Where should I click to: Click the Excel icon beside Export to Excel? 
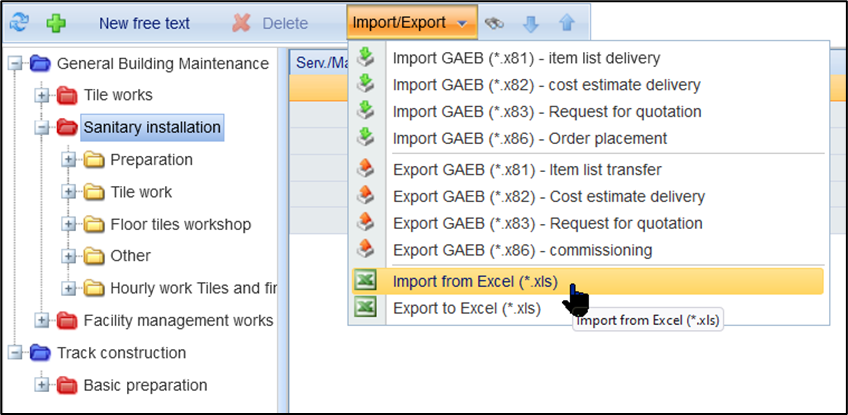(x=366, y=308)
